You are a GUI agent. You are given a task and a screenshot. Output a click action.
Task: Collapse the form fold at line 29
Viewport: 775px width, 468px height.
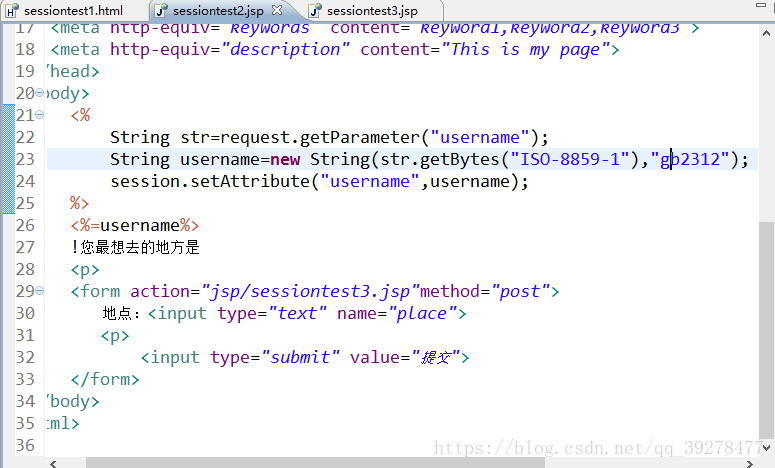coord(40,291)
